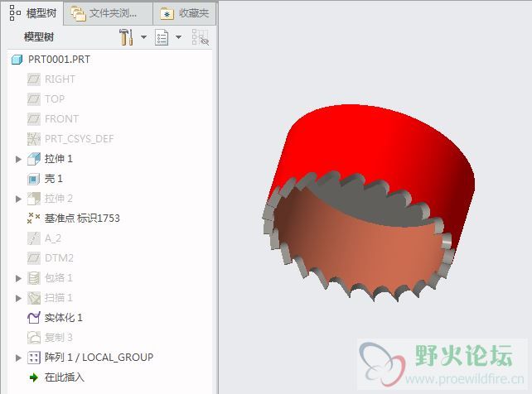Click the DTM2 datum plane icon
The image size is (532, 394).
coord(34,258)
